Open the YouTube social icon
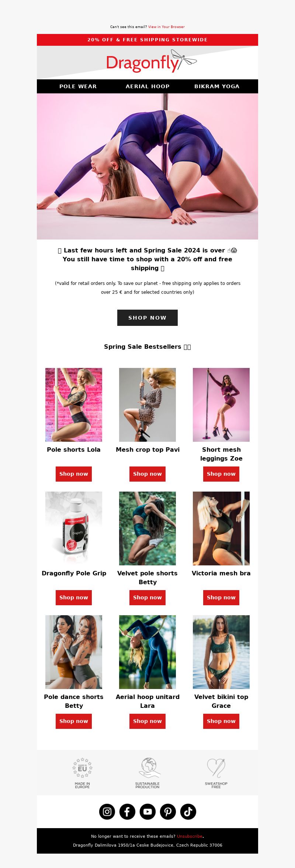295x868 pixels. click(x=147, y=812)
